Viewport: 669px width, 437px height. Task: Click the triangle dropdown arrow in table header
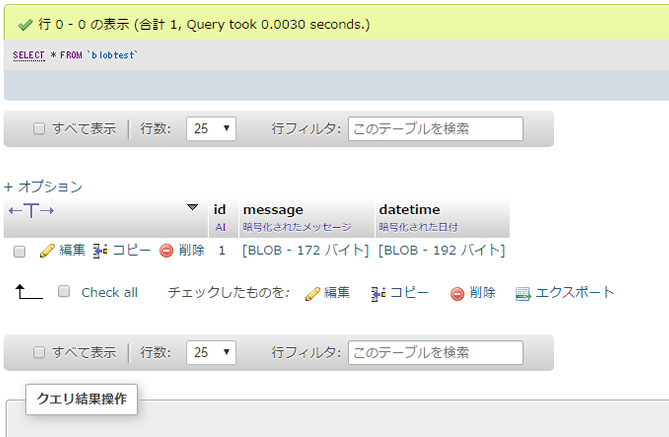point(192,207)
